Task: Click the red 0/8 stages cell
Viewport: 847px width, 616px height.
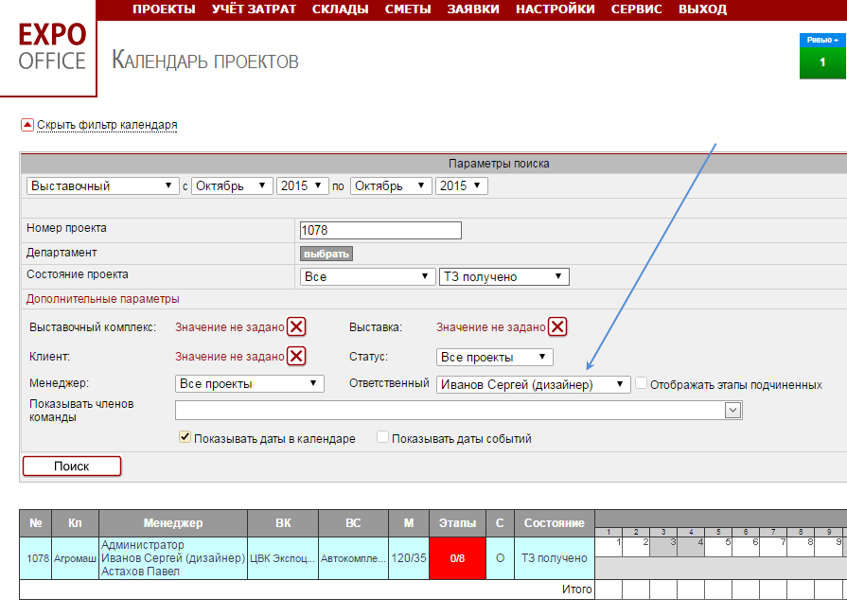Action: pyautogui.click(x=456, y=558)
